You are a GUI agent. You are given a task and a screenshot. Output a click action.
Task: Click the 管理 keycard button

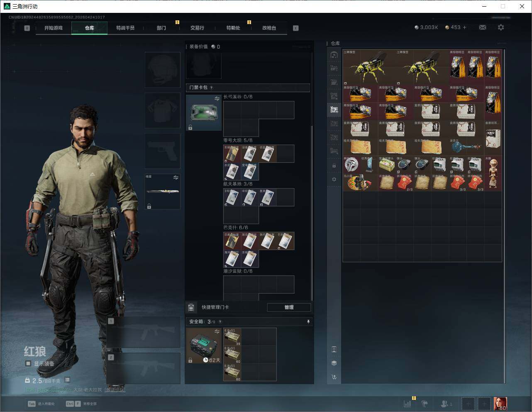[289, 307]
